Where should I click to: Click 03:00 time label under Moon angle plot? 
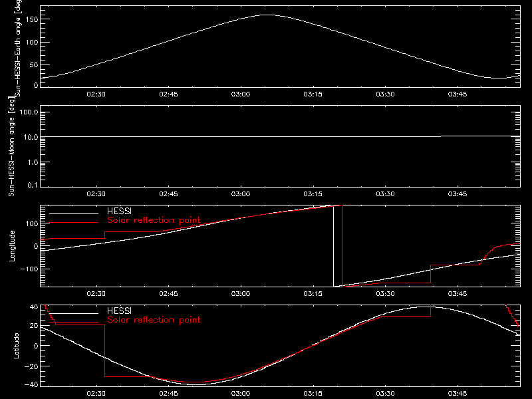coord(241,194)
